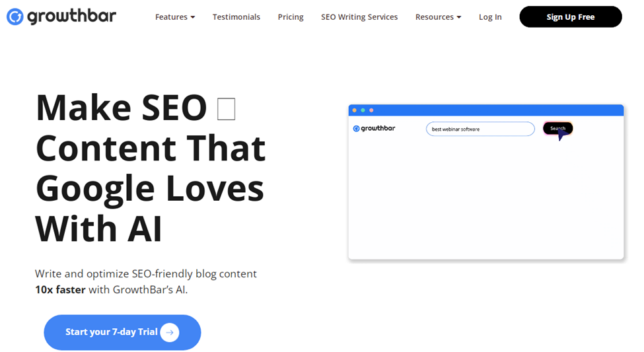Click the growthbar logo in the demo window

point(374,129)
